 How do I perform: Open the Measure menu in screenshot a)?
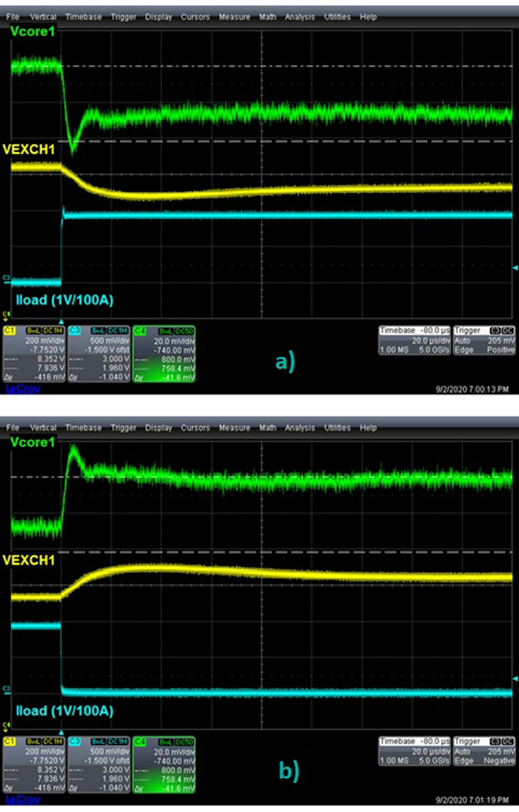[234, 17]
